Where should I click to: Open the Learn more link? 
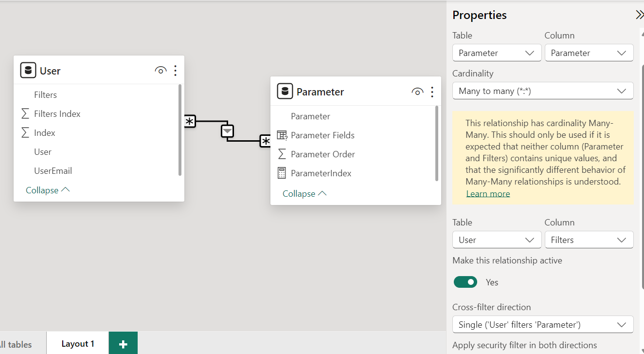[x=488, y=193]
